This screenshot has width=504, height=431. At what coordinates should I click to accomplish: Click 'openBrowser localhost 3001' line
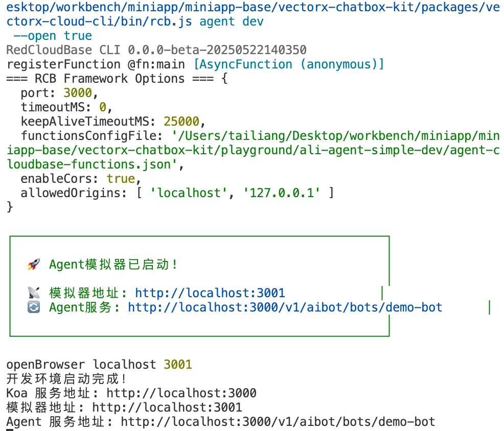(x=99, y=365)
